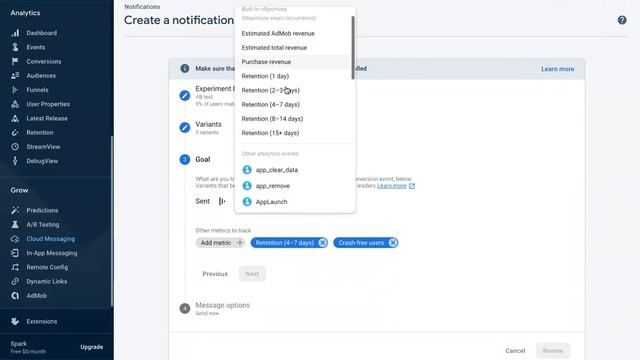Image resolution: width=640 pixels, height=360 pixels.
Task: Click the Upgrade plan button
Action: pos(91,347)
